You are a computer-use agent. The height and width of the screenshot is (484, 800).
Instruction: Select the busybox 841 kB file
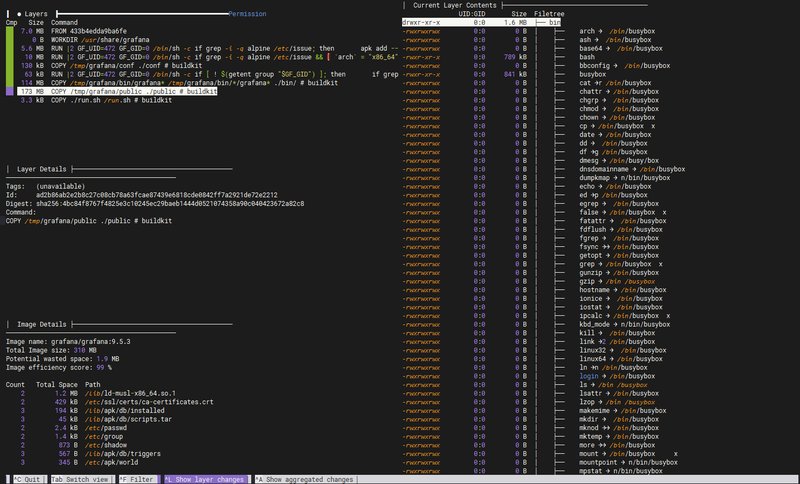592,73
